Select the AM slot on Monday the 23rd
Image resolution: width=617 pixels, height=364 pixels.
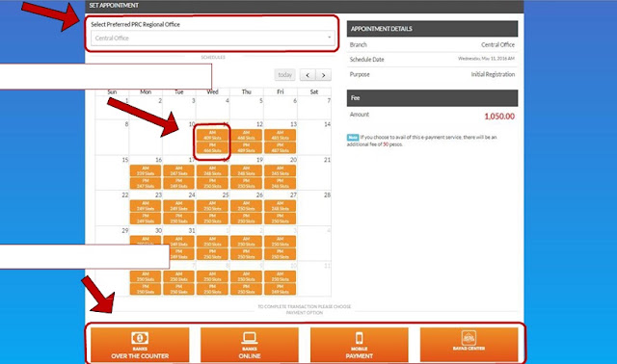pos(146,206)
